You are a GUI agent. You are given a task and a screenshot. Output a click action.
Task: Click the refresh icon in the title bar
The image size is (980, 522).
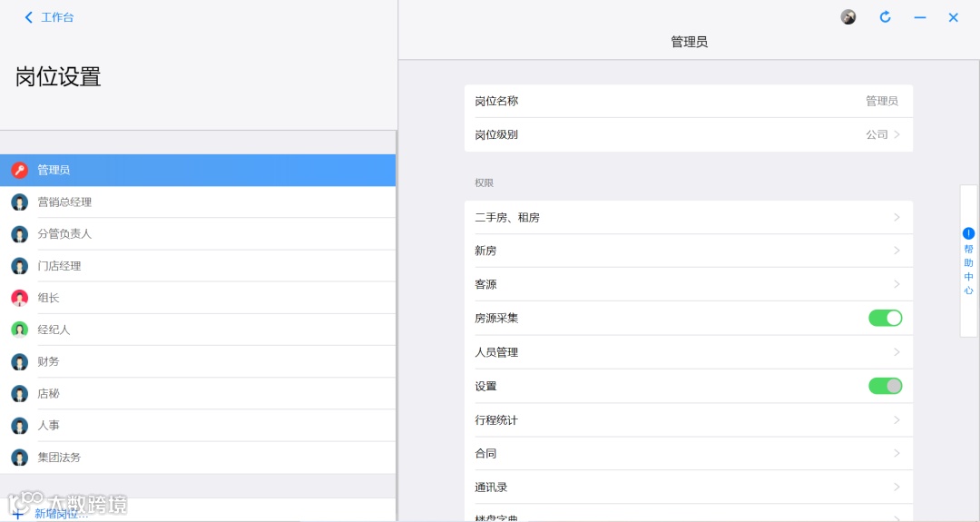[885, 17]
